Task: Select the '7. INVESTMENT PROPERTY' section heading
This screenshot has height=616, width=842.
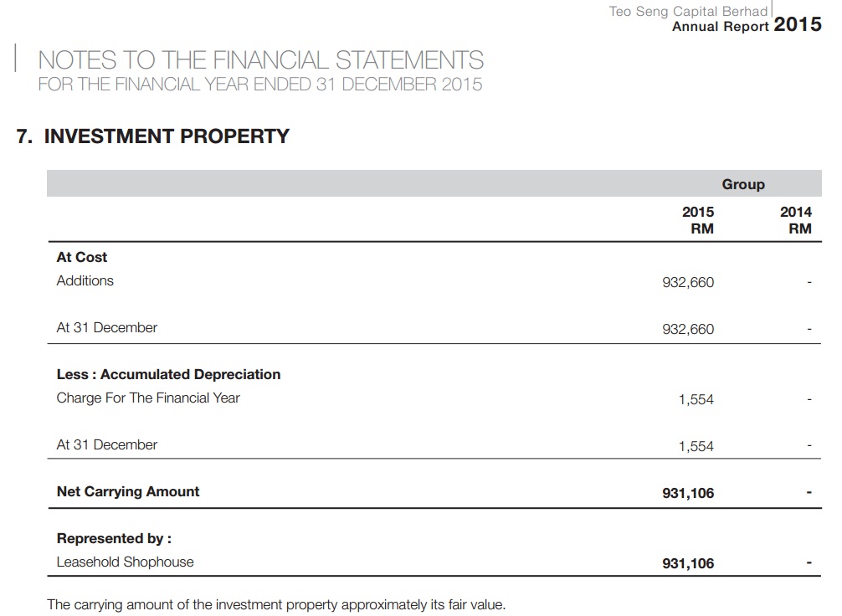Action: tap(153, 136)
